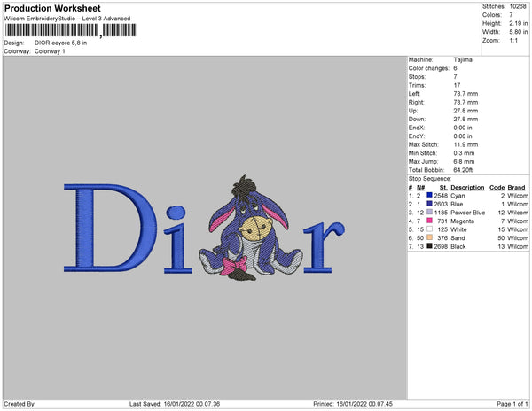Image resolution: width=532 pixels, height=411 pixels.
Task: Click the Production Worksheet title
Action: [52, 8]
